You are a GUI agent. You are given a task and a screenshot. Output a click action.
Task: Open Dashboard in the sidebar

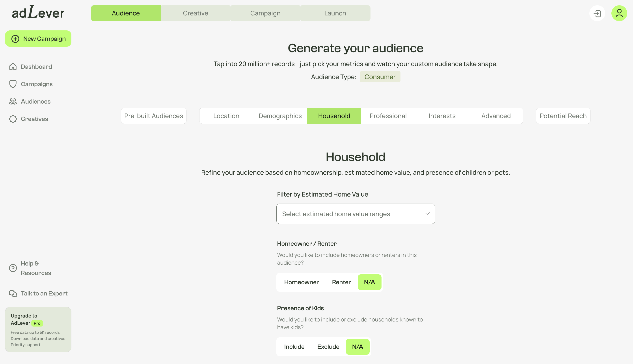36,67
